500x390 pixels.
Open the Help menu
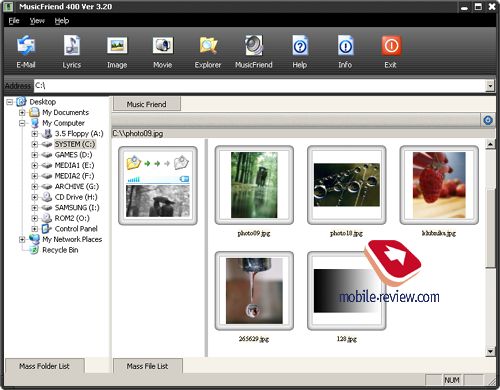tap(62, 21)
